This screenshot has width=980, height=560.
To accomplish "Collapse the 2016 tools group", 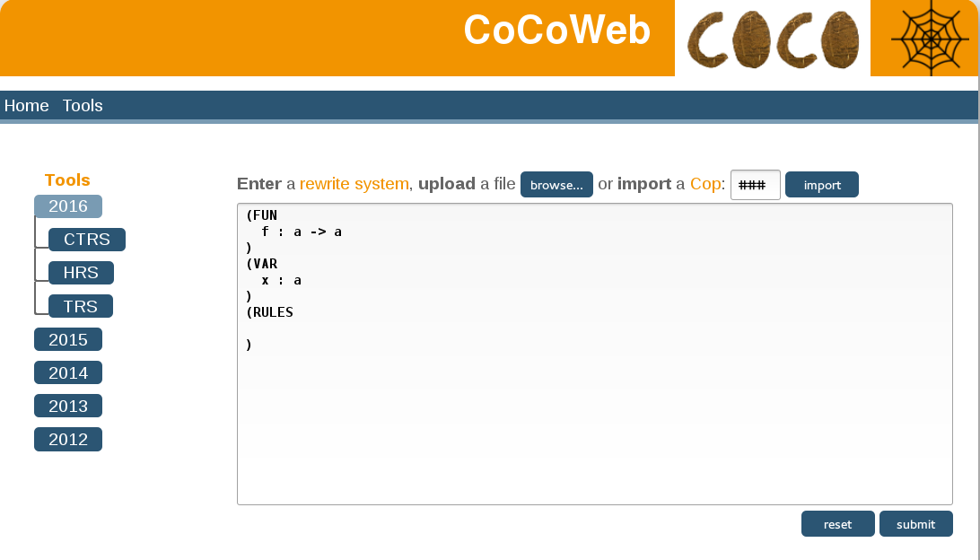I will pos(68,206).
